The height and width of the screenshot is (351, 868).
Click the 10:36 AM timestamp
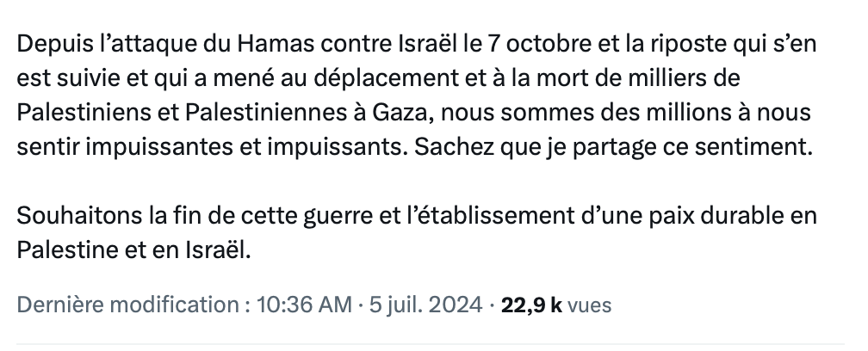[303, 305]
